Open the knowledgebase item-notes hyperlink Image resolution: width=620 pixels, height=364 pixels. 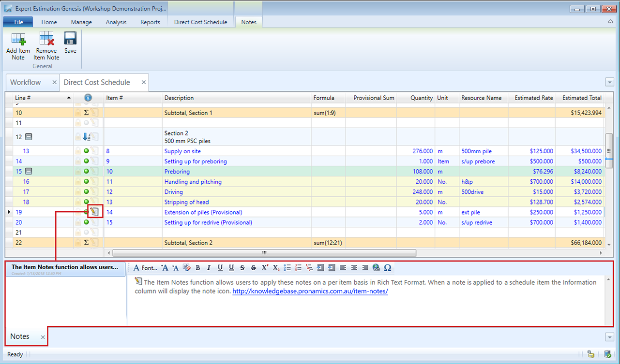(x=310, y=291)
